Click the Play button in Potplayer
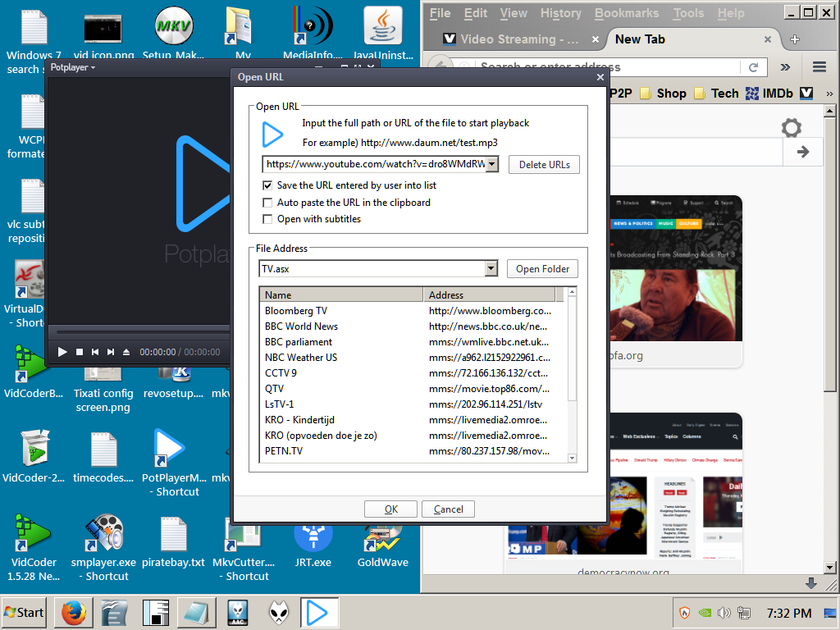The width and height of the screenshot is (840, 630). point(62,352)
